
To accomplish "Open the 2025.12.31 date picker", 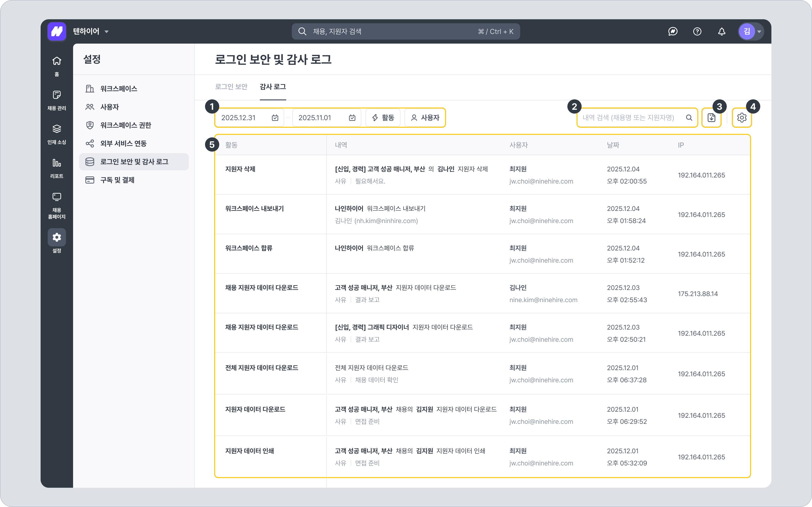I will (249, 118).
